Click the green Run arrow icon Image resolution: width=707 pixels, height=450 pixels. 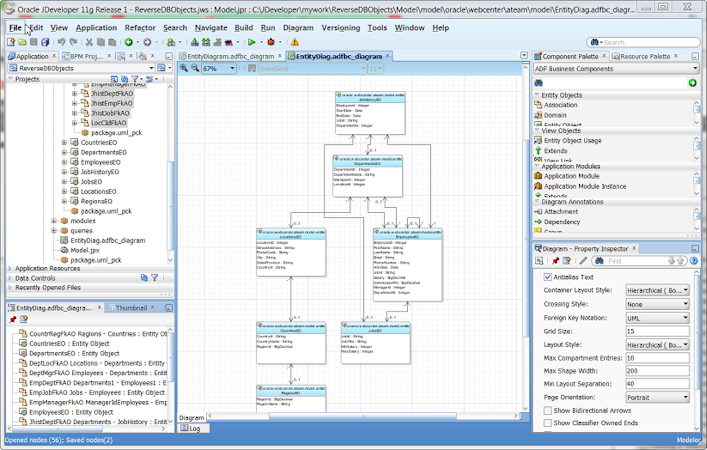(252, 42)
